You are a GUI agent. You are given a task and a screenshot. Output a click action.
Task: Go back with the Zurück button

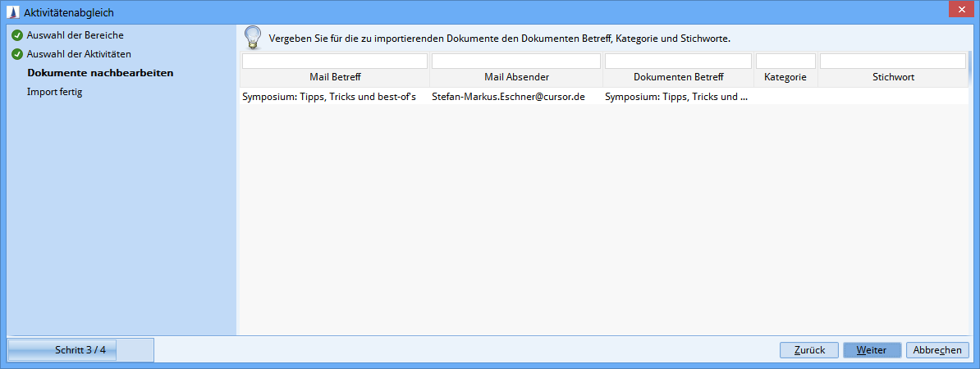tap(808, 350)
